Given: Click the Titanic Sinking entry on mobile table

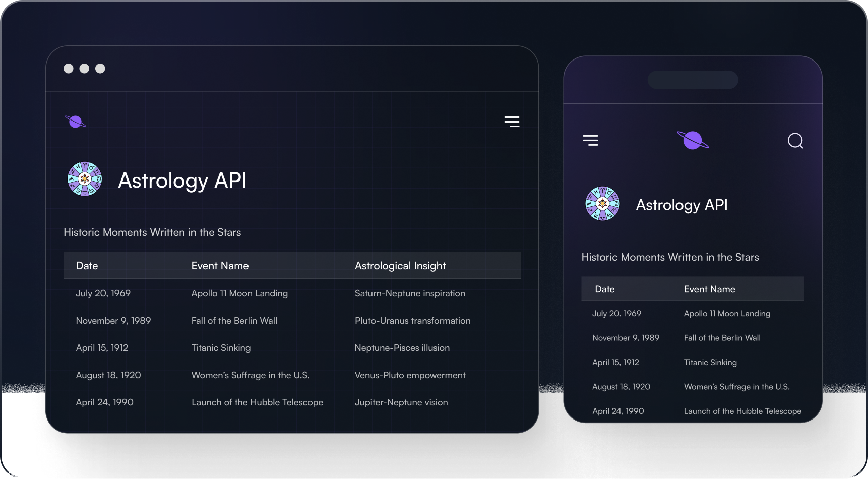Looking at the screenshot, I should click(710, 362).
